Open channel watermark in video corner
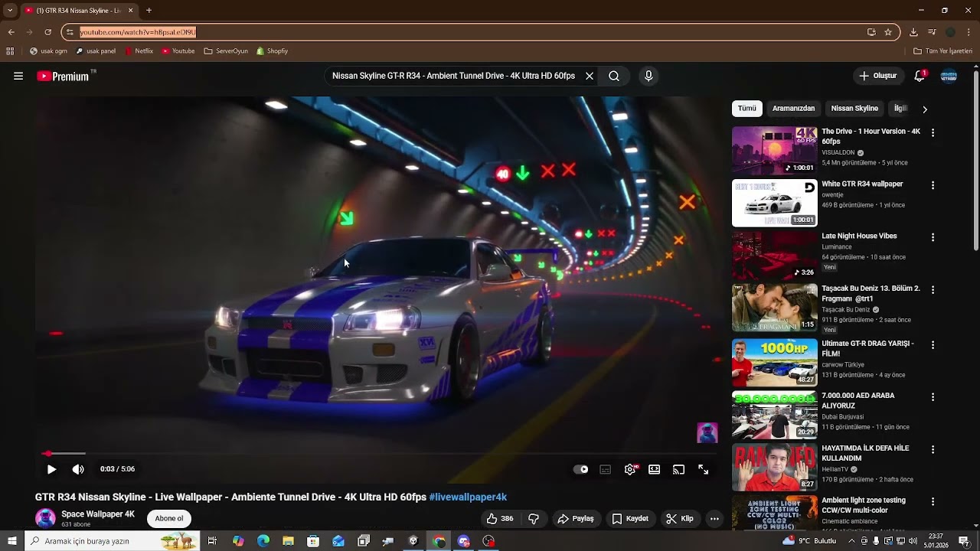The width and height of the screenshot is (980, 551). [707, 432]
